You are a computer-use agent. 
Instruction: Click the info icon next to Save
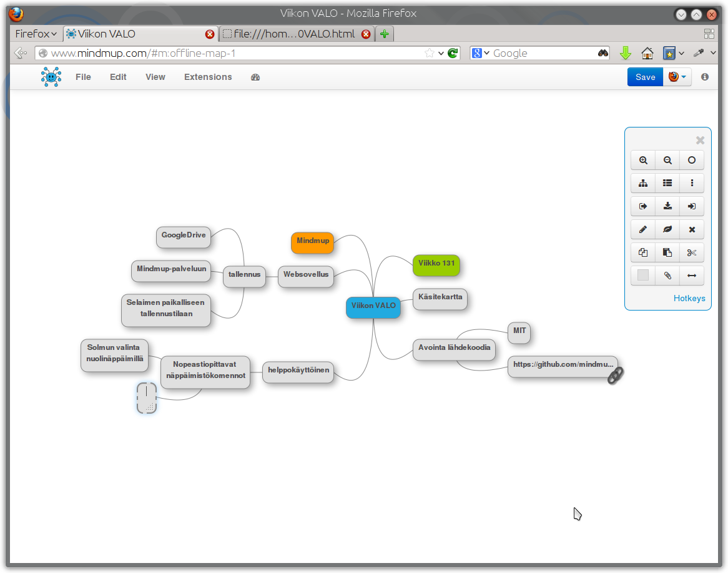click(x=705, y=77)
